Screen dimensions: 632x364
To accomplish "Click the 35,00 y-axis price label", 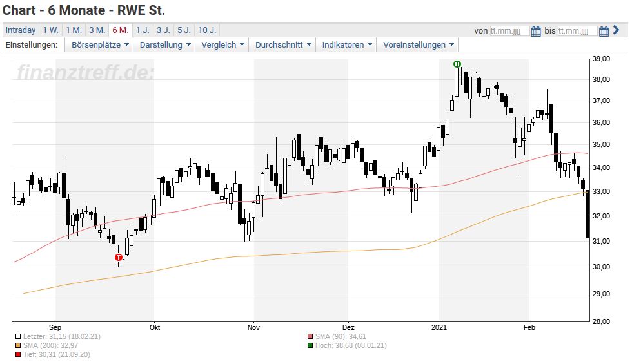I will pyautogui.click(x=601, y=144).
